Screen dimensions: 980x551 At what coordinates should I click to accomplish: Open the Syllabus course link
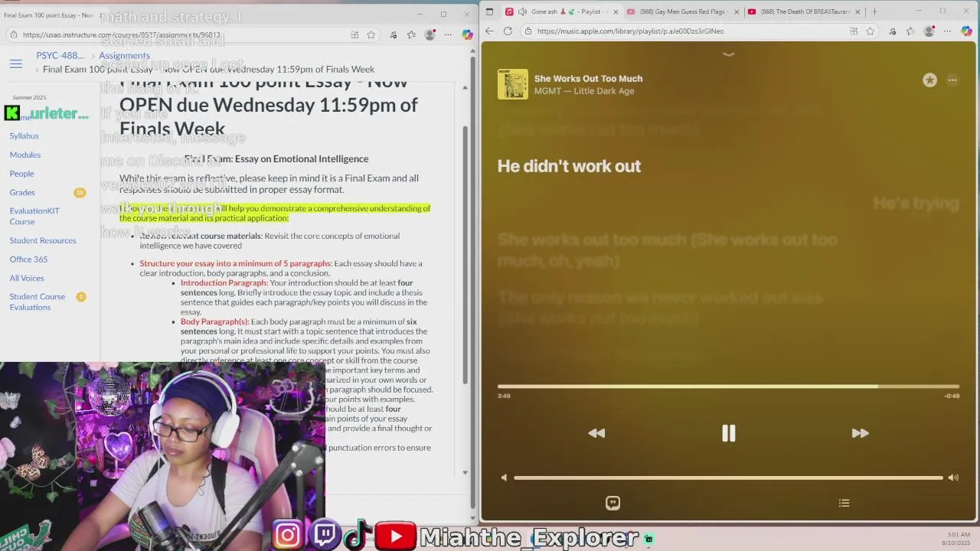24,135
